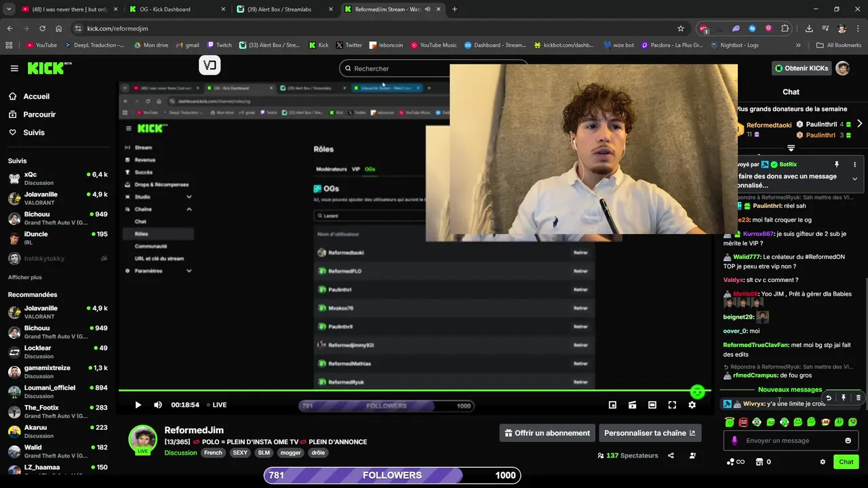Open gamemixtreize recommended channel
This screenshot has height=488, width=868.
pos(58,371)
